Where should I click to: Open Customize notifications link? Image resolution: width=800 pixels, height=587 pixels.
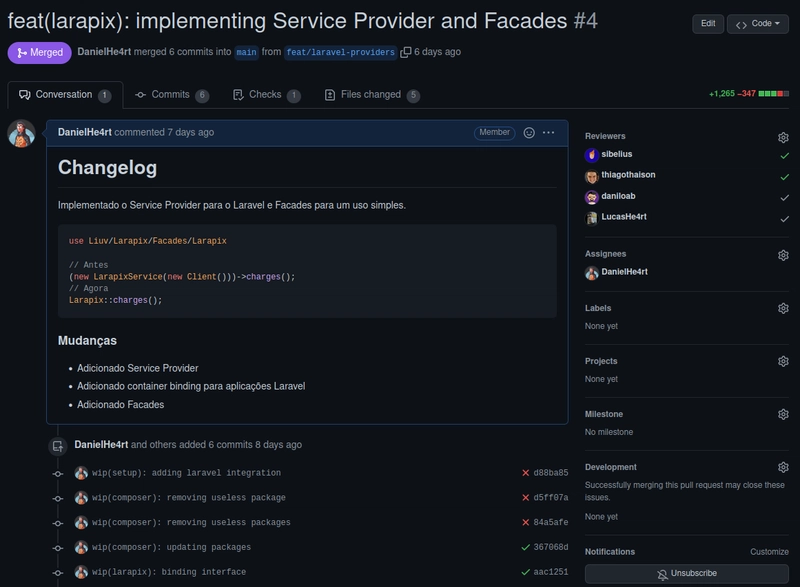pos(769,552)
